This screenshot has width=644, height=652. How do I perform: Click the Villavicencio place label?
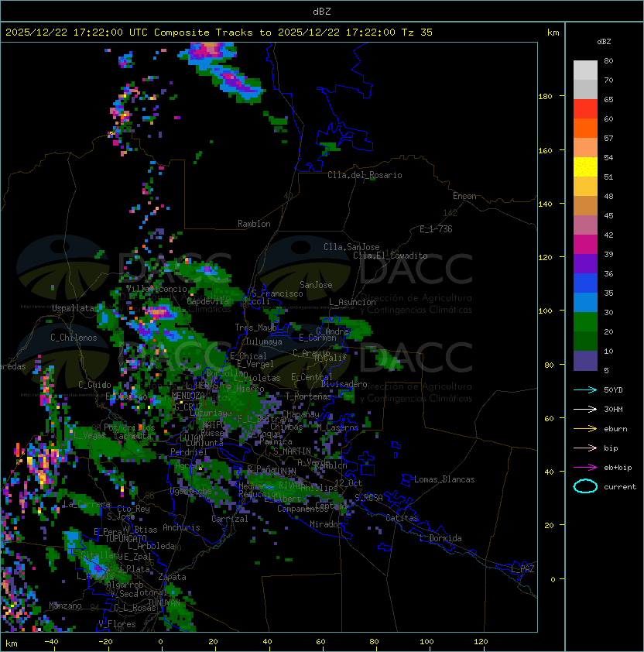(x=156, y=289)
